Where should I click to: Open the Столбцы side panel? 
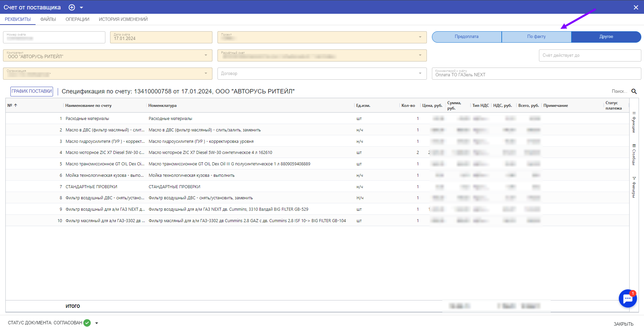point(634,155)
